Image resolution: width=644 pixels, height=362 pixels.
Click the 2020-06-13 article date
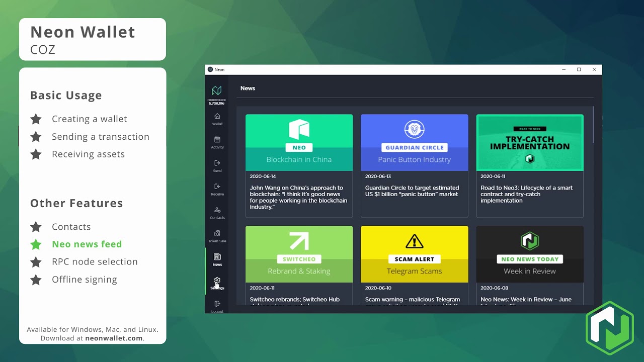click(378, 176)
